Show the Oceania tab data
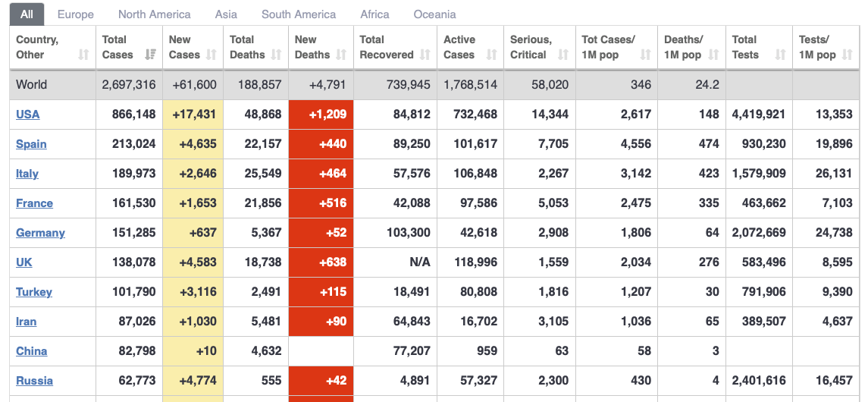 (435, 14)
